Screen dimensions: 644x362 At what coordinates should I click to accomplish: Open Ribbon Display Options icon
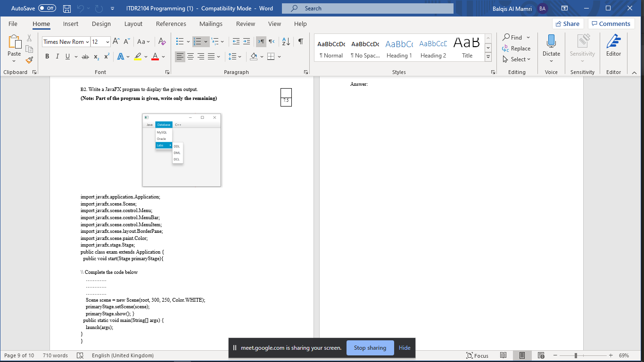pos(564,8)
